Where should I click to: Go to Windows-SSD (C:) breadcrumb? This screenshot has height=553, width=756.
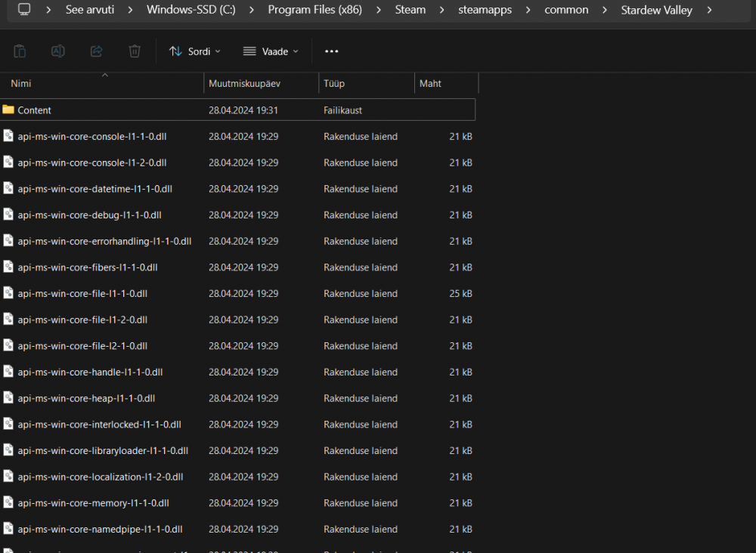pyautogui.click(x=191, y=10)
